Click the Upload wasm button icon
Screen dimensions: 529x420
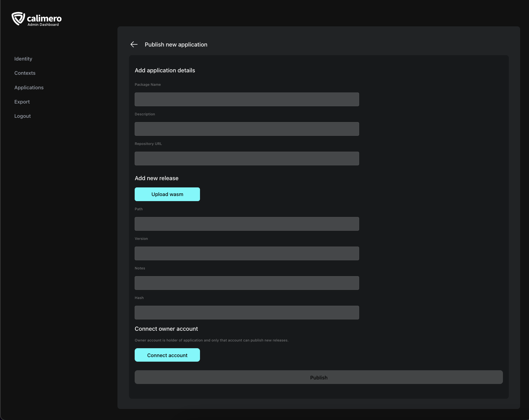tap(167, 194)
